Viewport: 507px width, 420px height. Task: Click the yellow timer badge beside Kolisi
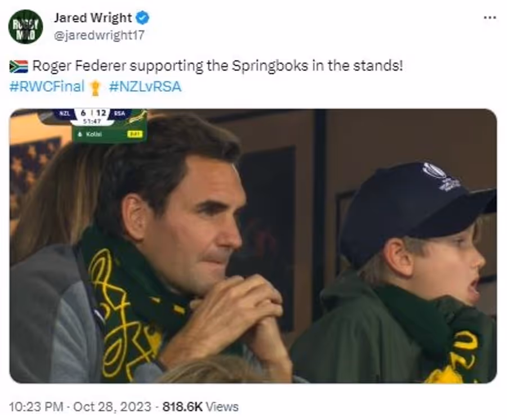(135, 134)
